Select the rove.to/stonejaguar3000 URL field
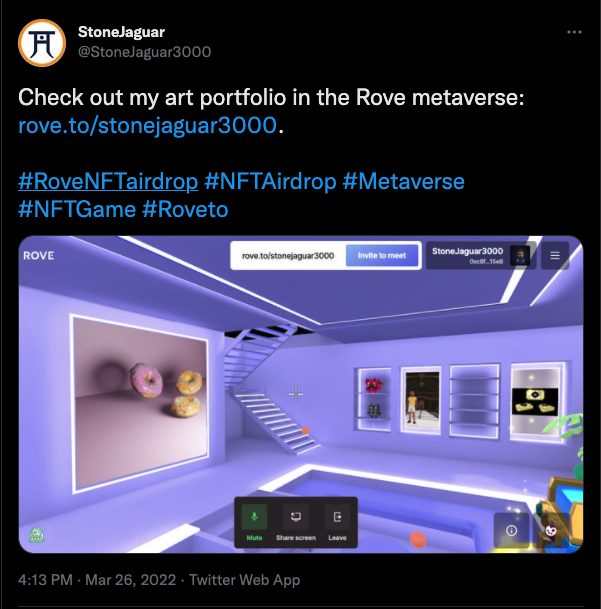 (x=288, y=256)
